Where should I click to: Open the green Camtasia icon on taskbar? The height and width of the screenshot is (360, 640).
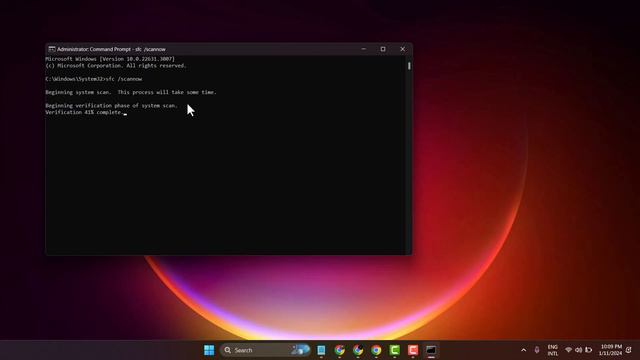pyautogui.click(x=395, y=350)
